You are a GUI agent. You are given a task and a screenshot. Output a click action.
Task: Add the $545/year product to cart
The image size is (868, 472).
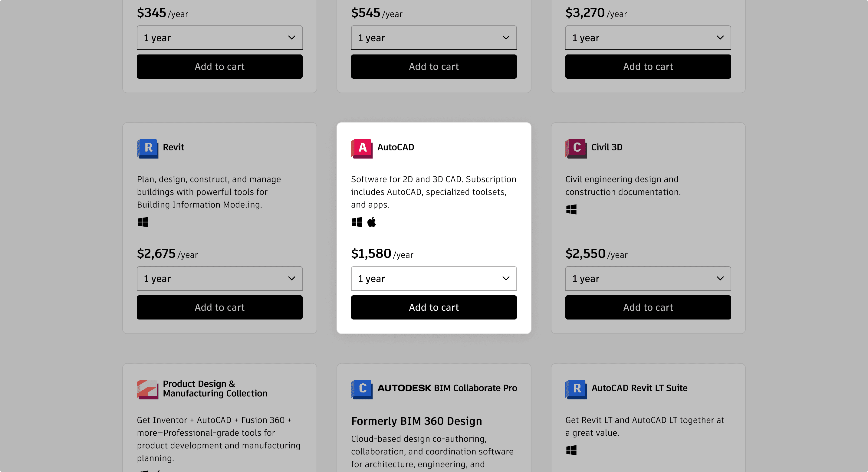[x=434, y=66]
